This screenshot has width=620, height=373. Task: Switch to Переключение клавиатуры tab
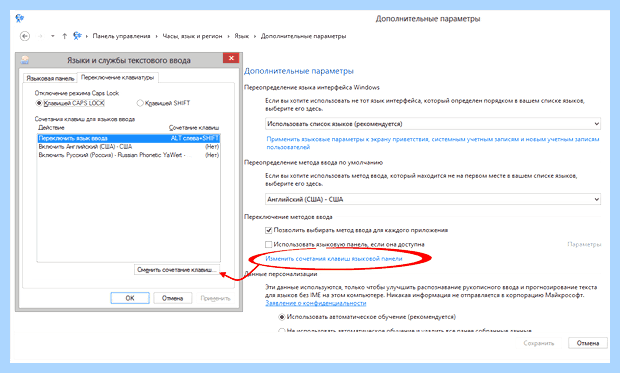pos(117,78)
